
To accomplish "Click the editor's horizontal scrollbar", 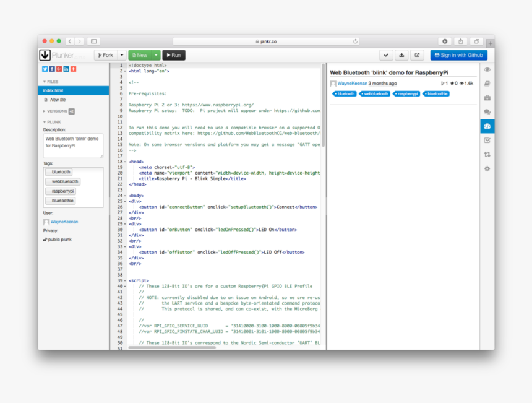I will 172,348.
